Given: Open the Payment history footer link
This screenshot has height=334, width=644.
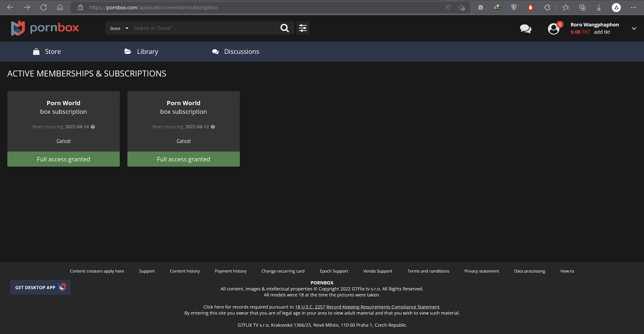Looking at the screenshot, I should (231, 271).
